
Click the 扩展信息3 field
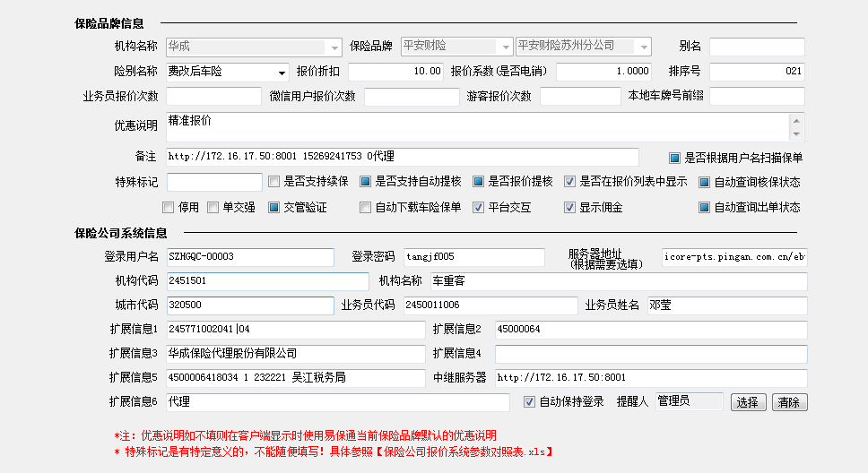tap(296, 354)
